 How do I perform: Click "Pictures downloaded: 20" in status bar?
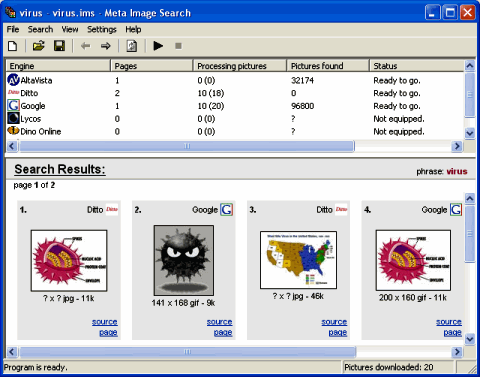[x=389, y=367]
